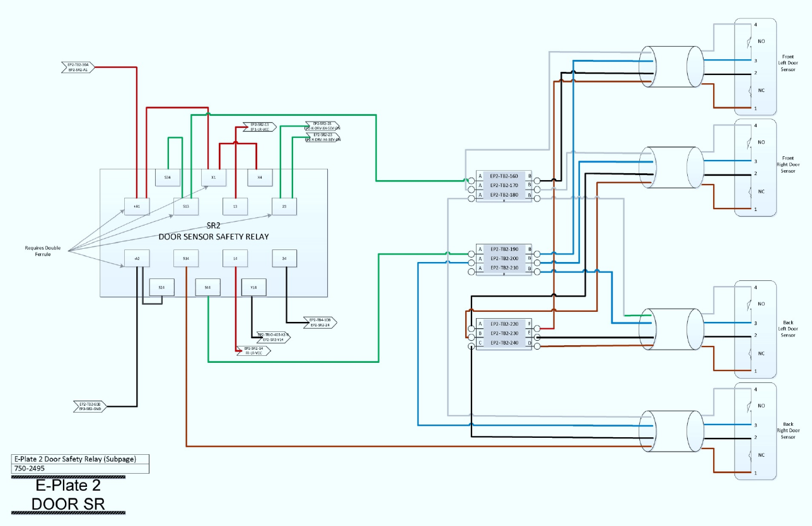
Task: Click the EP2-TB2-220 terminal block row
Action: 504,324
